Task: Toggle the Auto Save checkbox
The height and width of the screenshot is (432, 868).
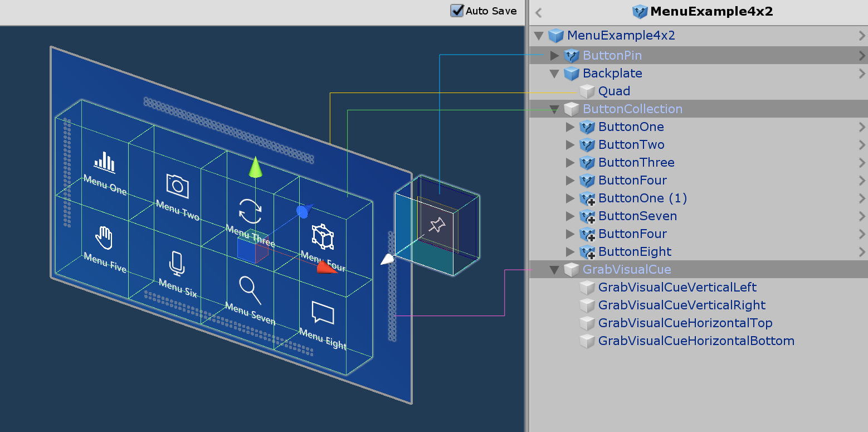Action: (x=457, y=11)
